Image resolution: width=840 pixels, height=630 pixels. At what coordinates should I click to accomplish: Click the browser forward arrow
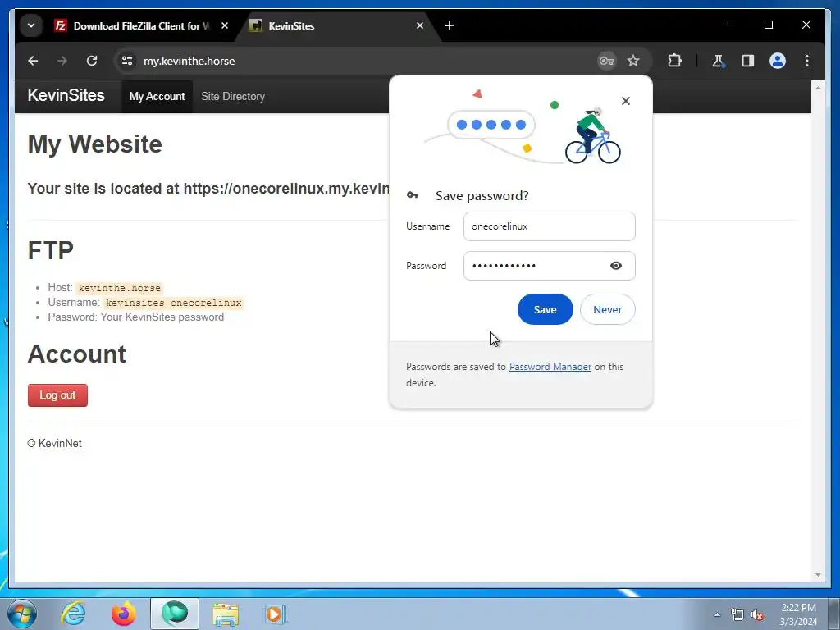coord(62,61)
